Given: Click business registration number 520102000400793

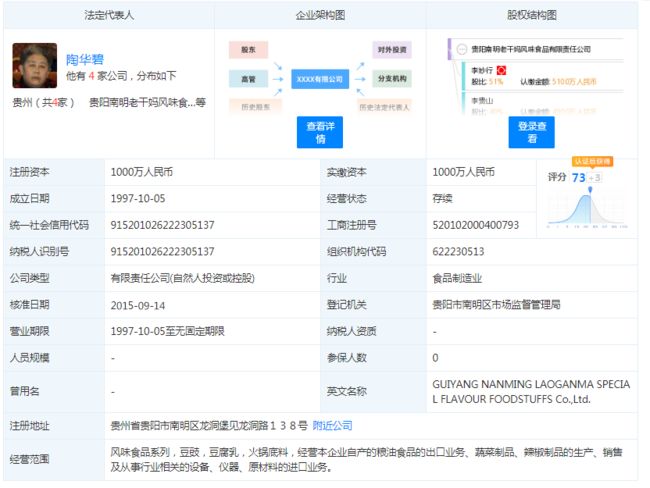Looking at the screenshot, I should (475, 225).
